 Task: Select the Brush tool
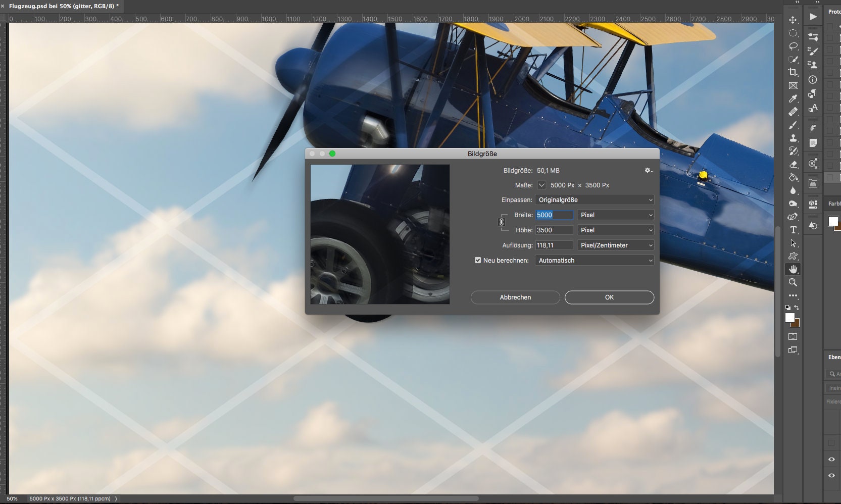point(793,126)
